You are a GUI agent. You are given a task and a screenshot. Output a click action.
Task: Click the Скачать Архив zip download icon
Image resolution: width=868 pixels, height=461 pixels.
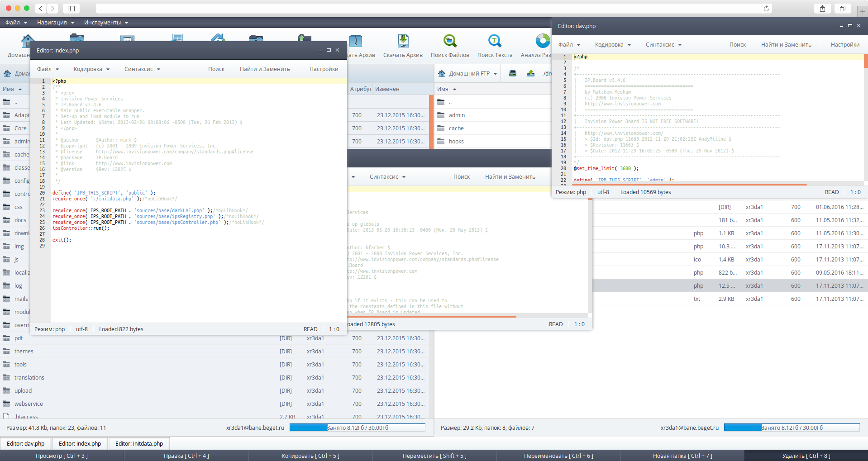403,41
